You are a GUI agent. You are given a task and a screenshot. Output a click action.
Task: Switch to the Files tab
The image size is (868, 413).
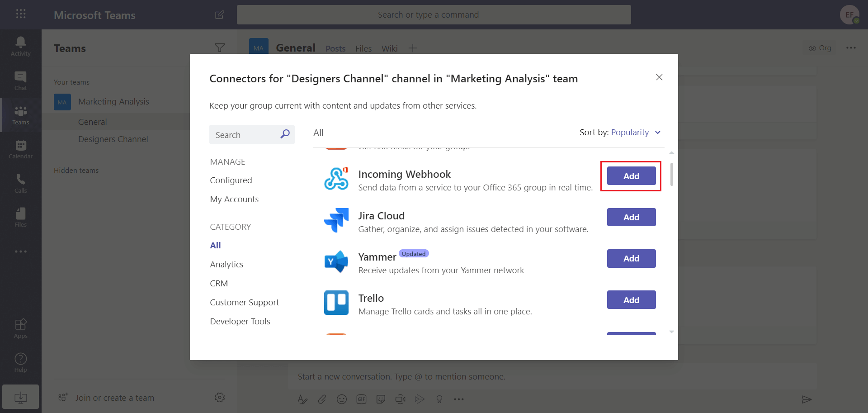(363, 48)
